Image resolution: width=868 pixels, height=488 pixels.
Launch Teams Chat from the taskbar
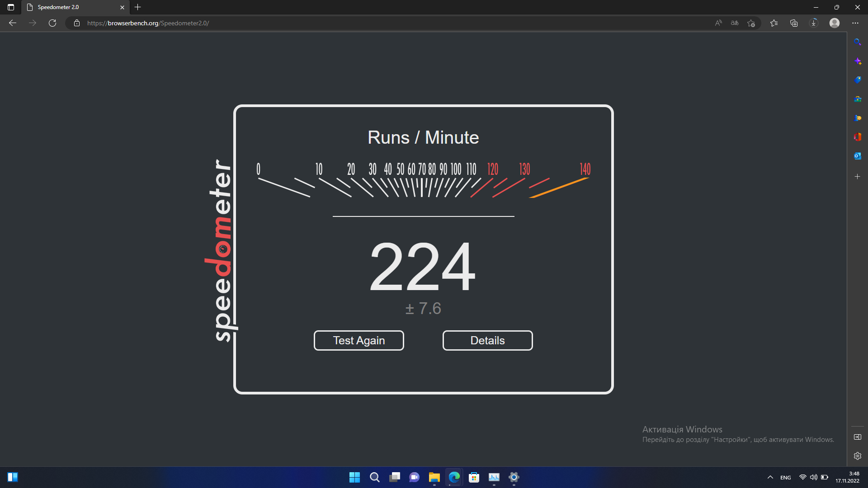pyautogui.click(x=415, y=477)
